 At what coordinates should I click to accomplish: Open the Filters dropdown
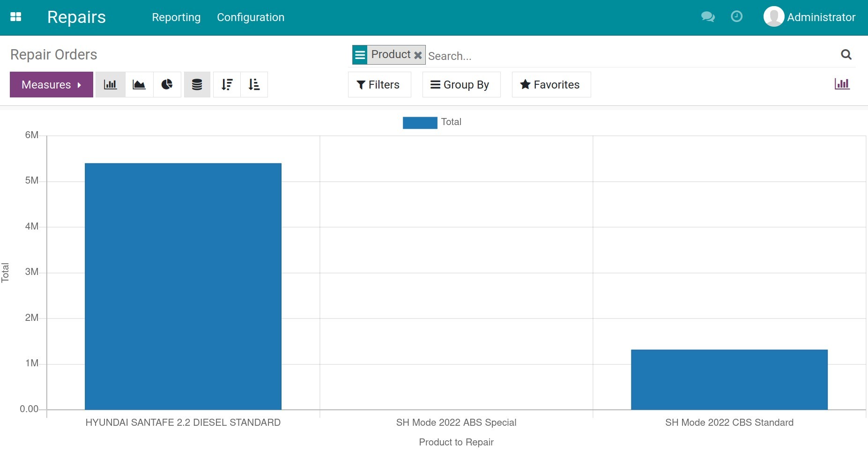click(x=379, y=85)
